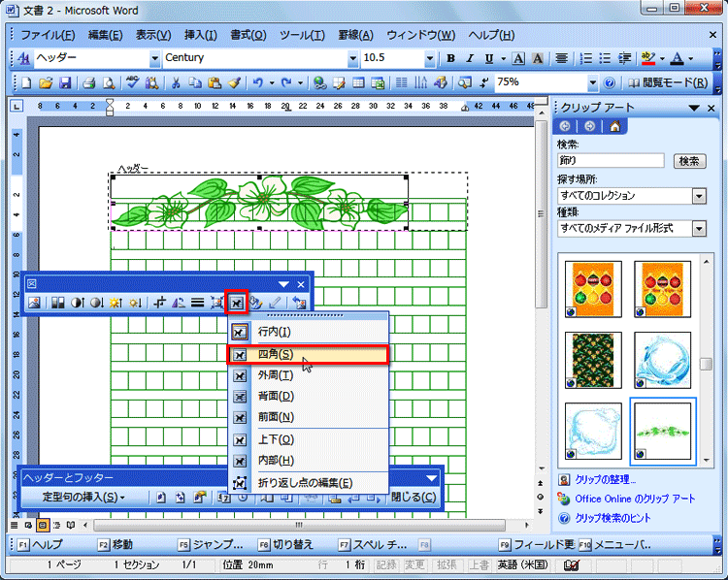Toggle numbered list formatting
The height and width of the screenshot is (580, 728).
pyautogui.click(x=586, y=58)
